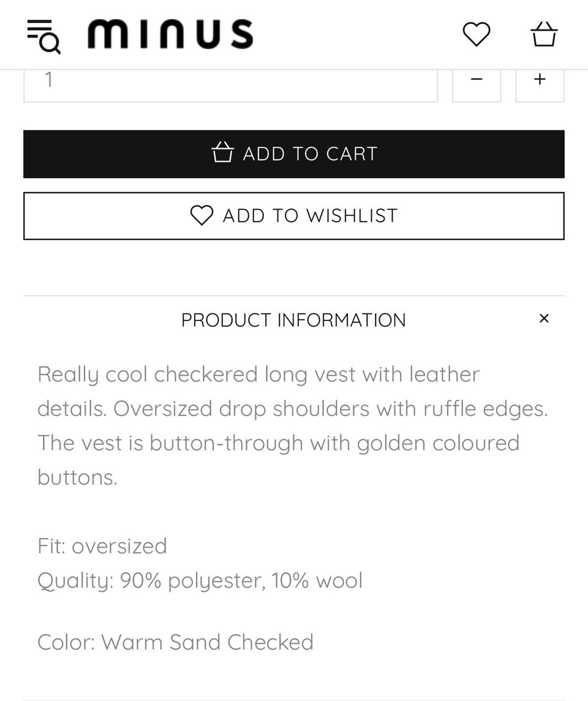Click the checkered long vest description paragraph
The width and height of the screenshot is (588, 701).
[x=293, y=426]
